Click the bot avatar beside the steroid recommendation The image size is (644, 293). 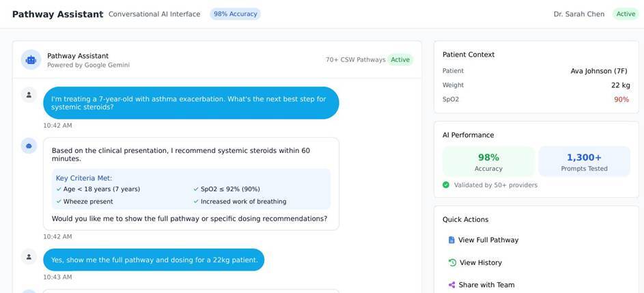(29, 146)
